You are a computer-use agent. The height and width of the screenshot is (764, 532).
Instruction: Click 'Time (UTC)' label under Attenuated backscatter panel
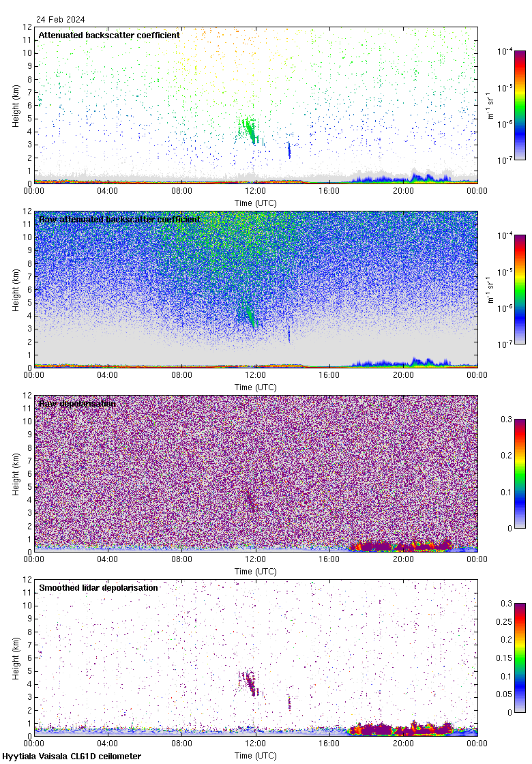coord(255,203)
